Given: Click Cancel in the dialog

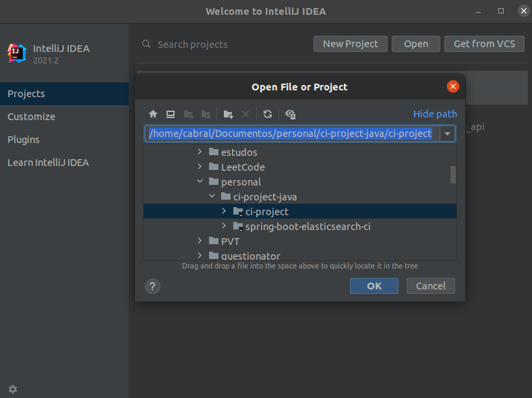Looking at the screenshot, I should click(x=431, y=286).
